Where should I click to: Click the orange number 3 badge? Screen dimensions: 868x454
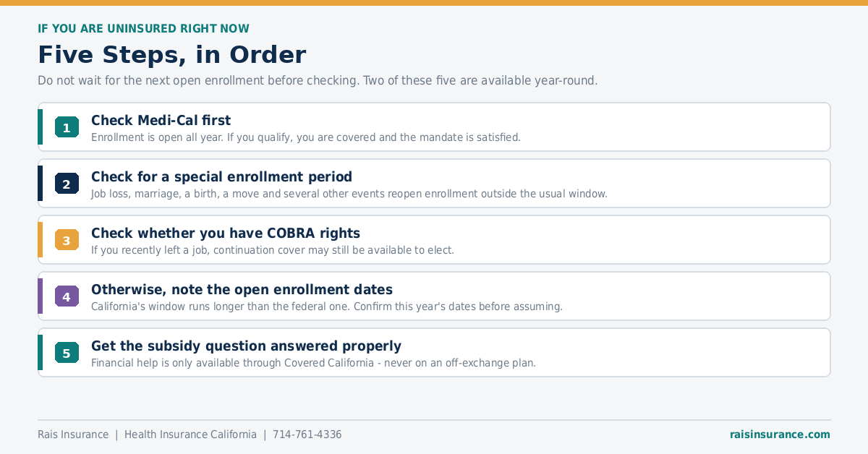tap(67, 240)
